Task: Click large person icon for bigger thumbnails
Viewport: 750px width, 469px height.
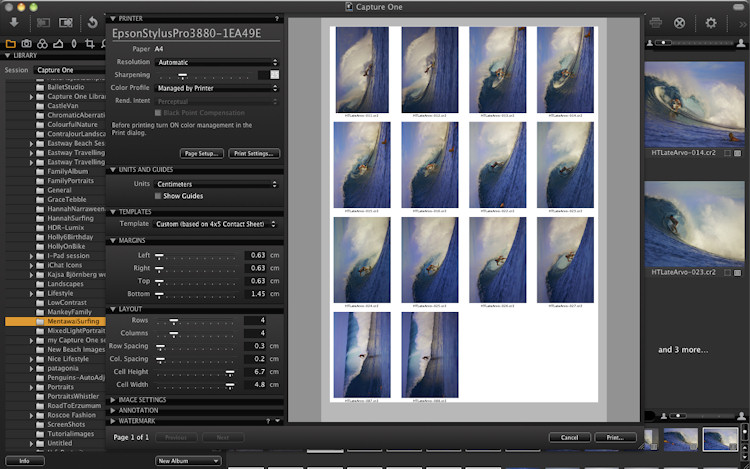Action: (x=741, y=43)
